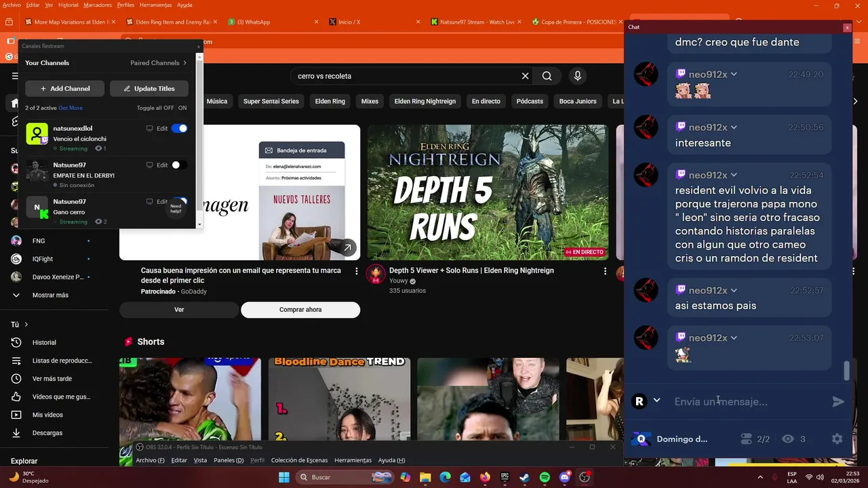
Task: Click the Ver ad button
Action: [179, 310]
